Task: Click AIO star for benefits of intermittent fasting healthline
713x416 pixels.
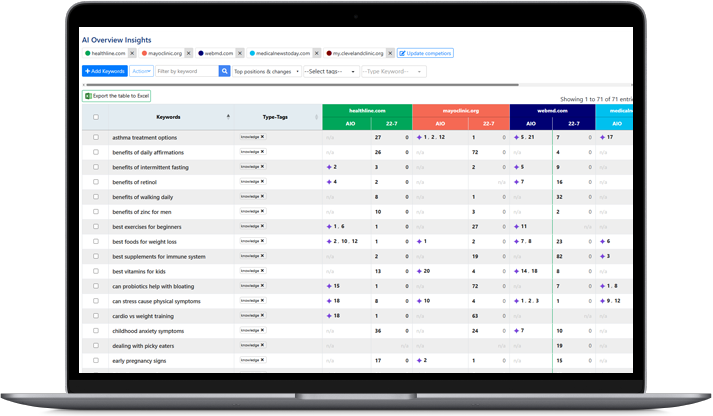Action: [x=329, y=167]
